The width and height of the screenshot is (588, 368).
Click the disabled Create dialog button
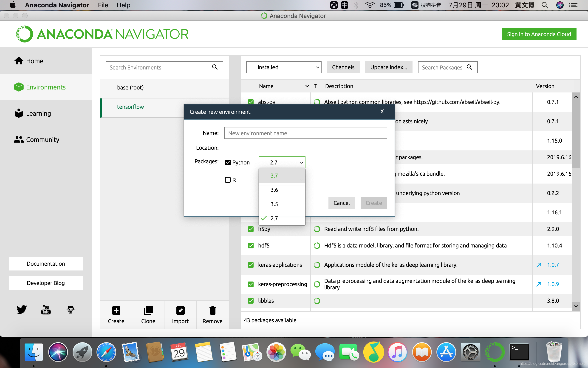point(374,203)
